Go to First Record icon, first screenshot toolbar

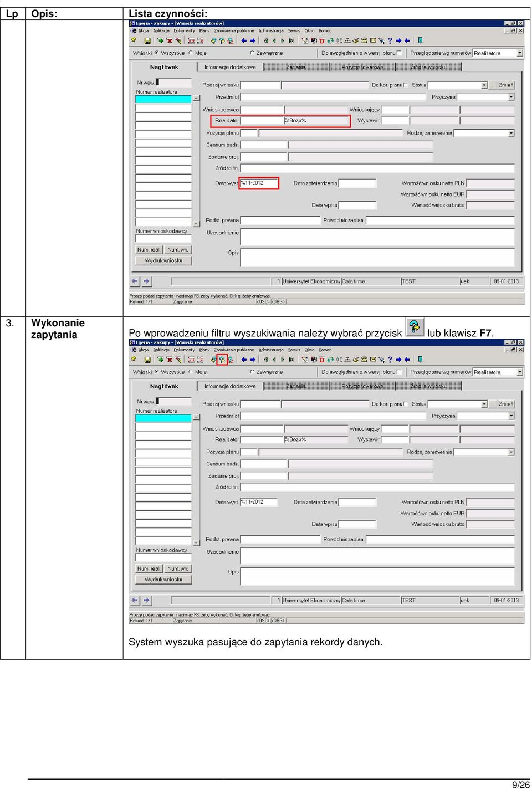tap(266, 40)
